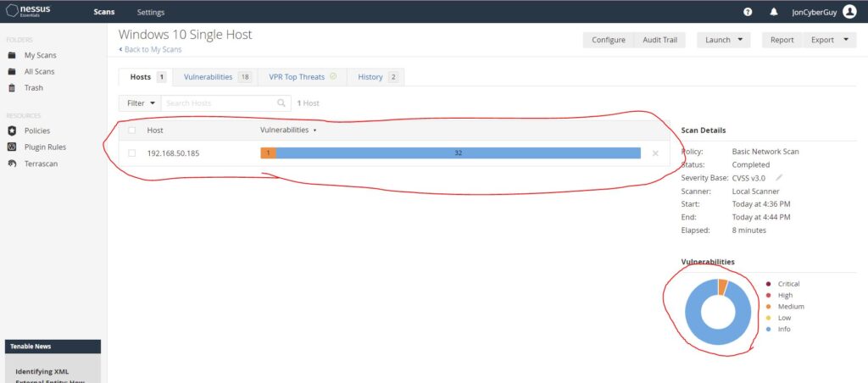Open the Launch dropdown
The width and height of the screenshot is (868, 383).
724,40
